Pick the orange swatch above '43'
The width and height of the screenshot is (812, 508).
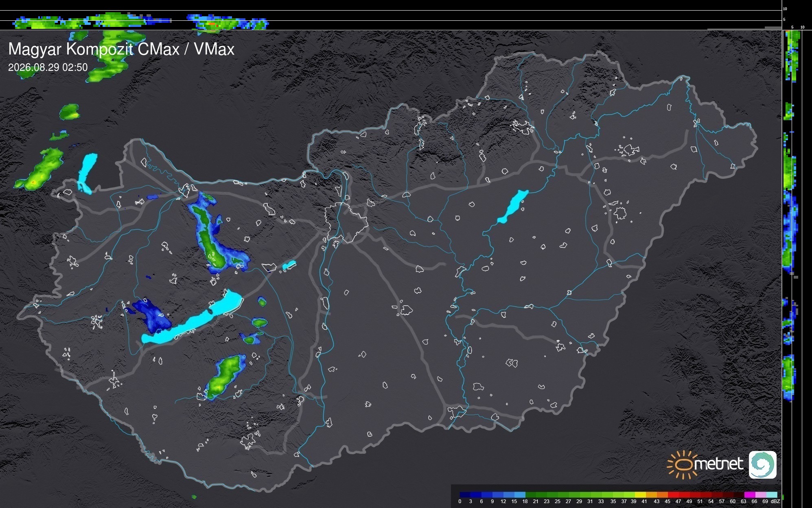(x=651, y=495)
